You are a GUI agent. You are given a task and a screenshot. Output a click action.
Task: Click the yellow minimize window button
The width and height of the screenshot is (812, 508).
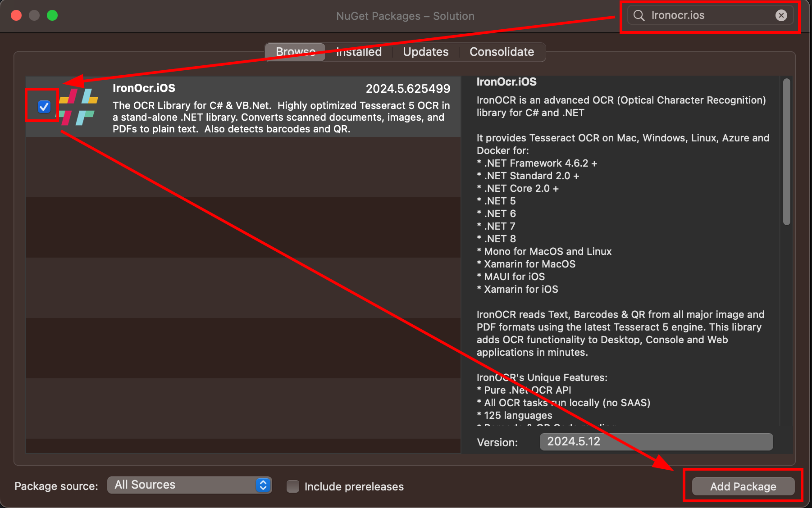34,16
